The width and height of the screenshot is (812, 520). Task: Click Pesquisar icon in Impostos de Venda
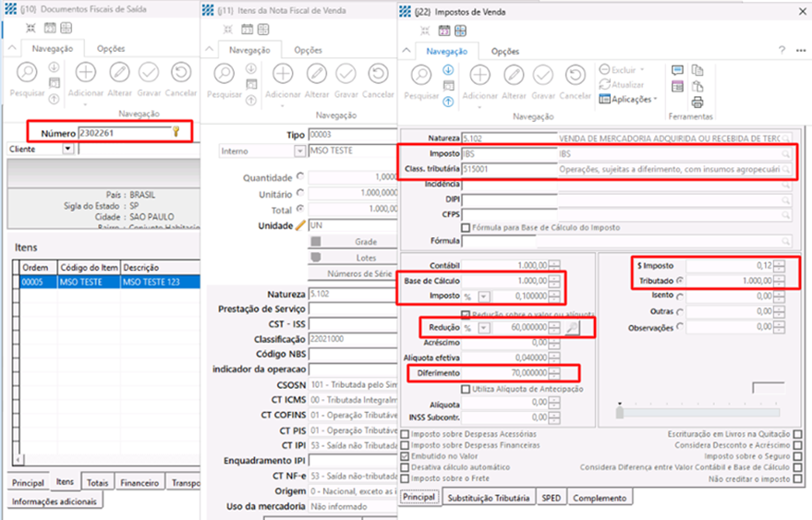click(421, 76)
